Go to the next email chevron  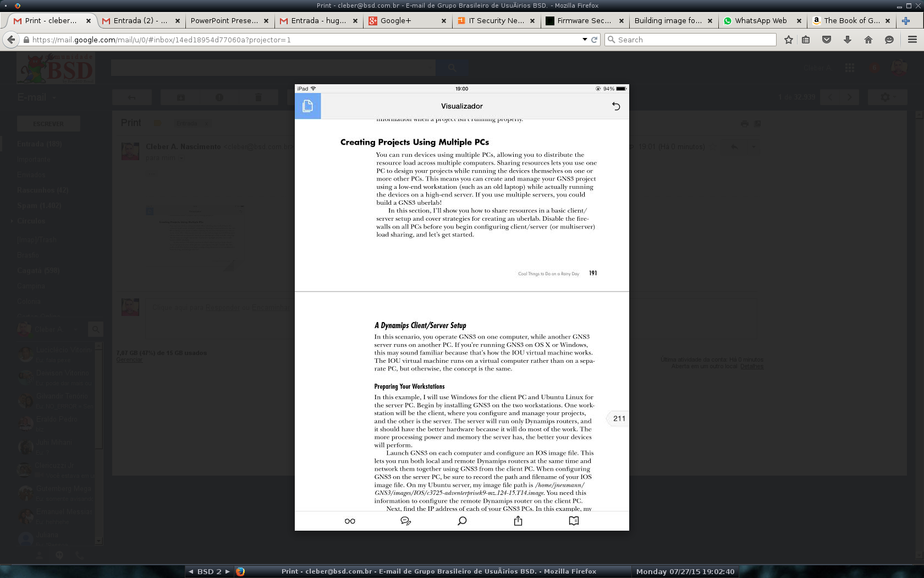pos(849,97)
